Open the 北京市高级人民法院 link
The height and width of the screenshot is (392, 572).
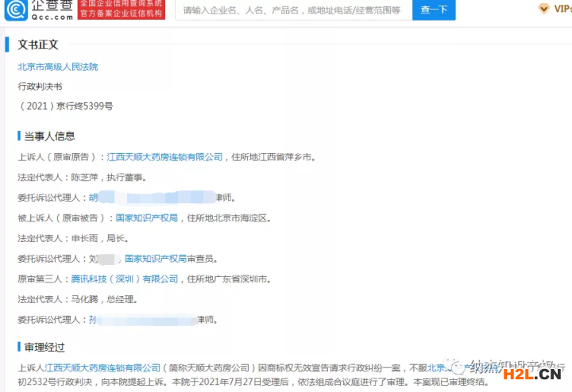(58, 67)
